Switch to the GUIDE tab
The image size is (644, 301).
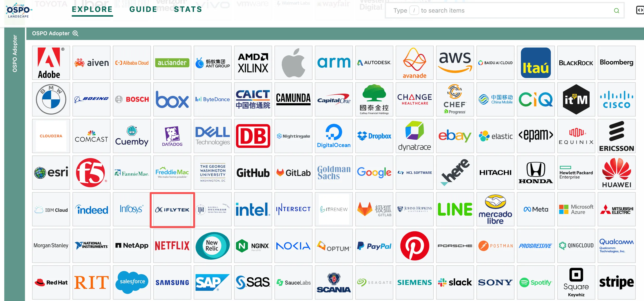pyautogui.click(x=143, y=10)
